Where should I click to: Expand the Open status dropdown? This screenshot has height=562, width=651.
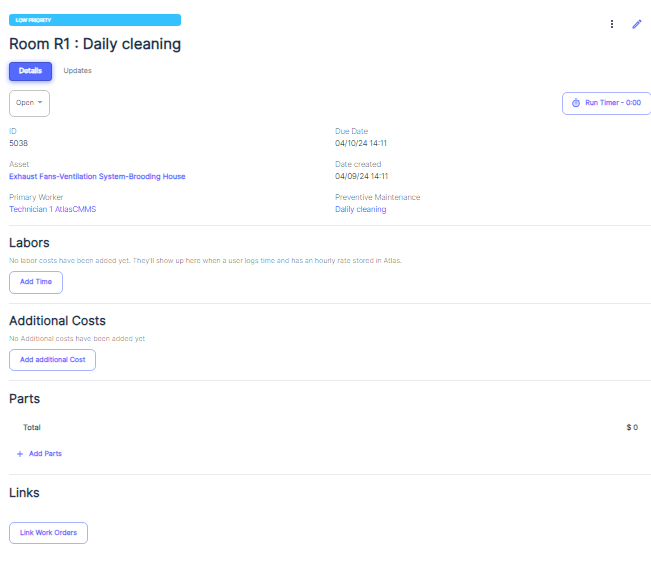click(29, 103)
